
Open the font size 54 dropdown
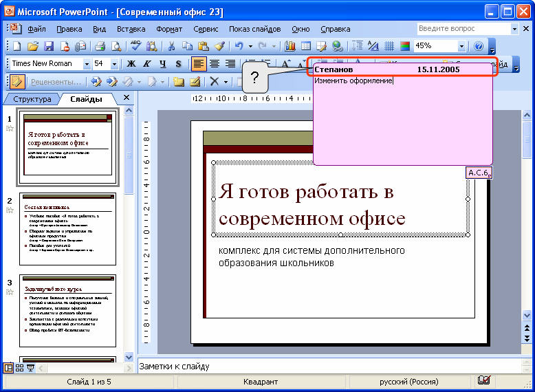pos(115,64)
